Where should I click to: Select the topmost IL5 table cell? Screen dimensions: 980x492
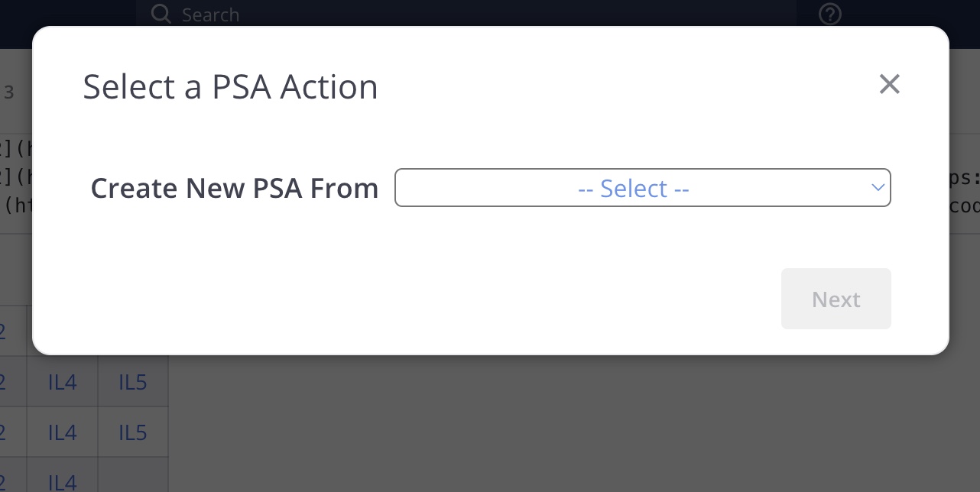coord(132,382)
